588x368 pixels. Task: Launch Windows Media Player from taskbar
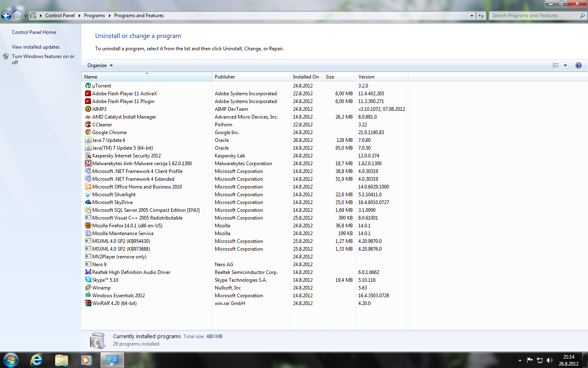tap(86, 360)
